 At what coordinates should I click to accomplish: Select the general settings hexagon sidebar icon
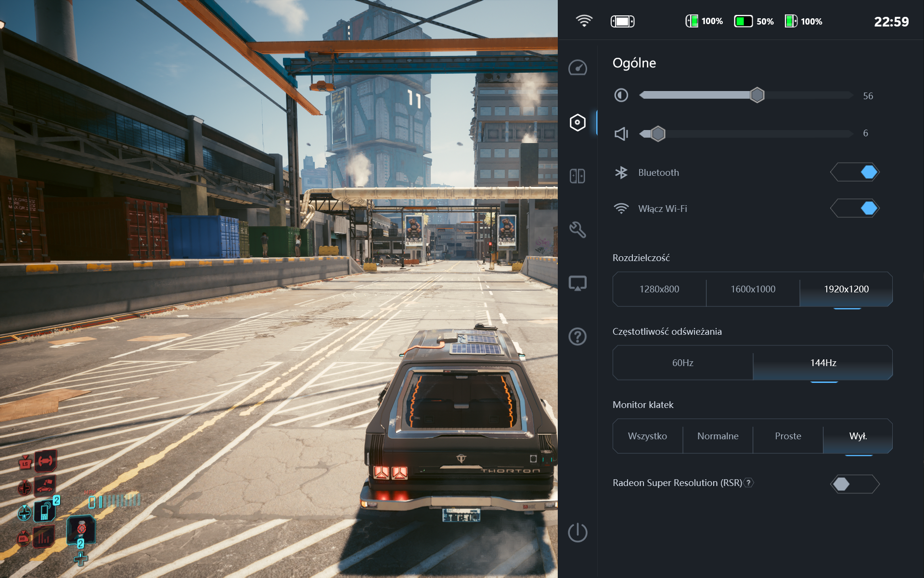(577, 122)
